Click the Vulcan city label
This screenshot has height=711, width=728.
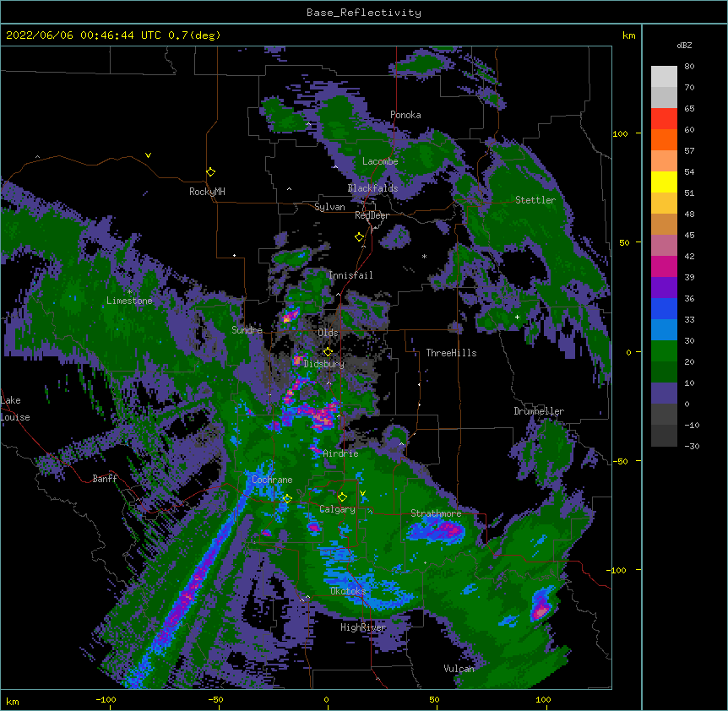(459, 669)
